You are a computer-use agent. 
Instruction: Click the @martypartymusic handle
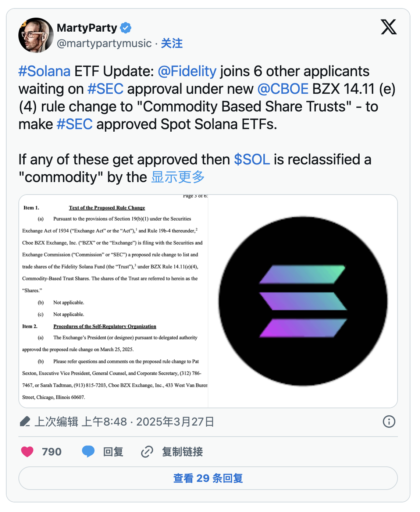click(104, 43)
